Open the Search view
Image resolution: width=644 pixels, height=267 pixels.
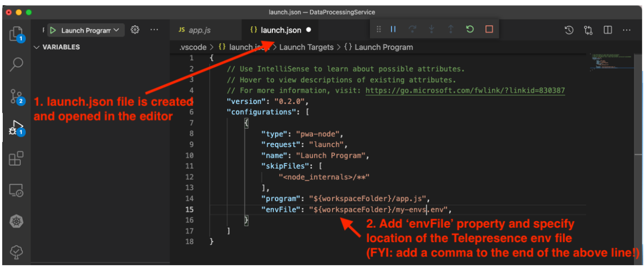(16, 64)
